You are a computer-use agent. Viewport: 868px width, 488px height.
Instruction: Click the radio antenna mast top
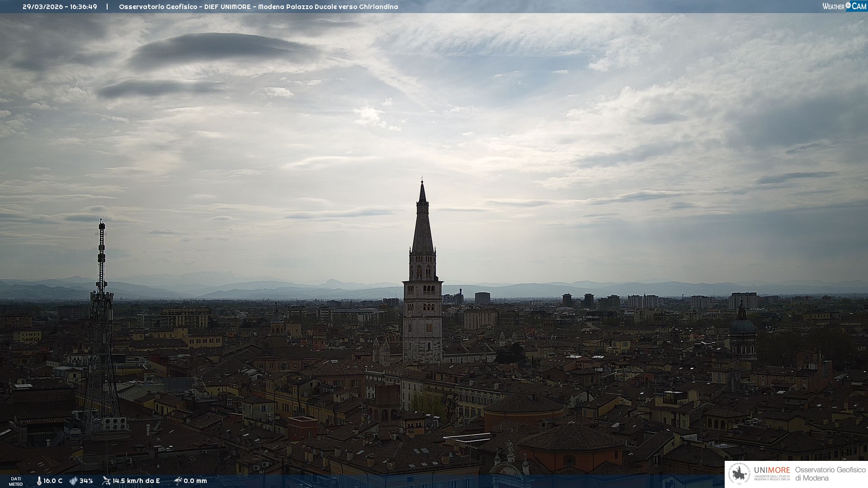[x=102, y=226]
